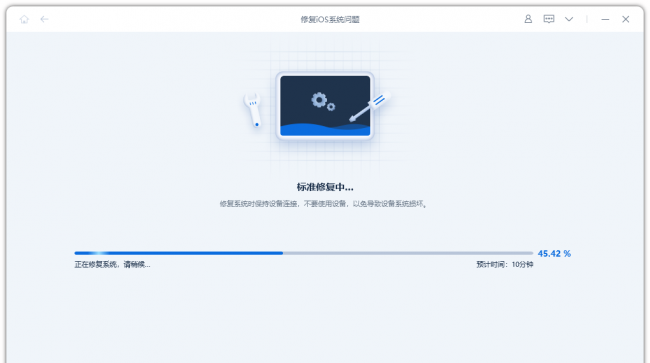The image size is (650, 363).
Task: Open the user account icon
Action: coord(528,19)
